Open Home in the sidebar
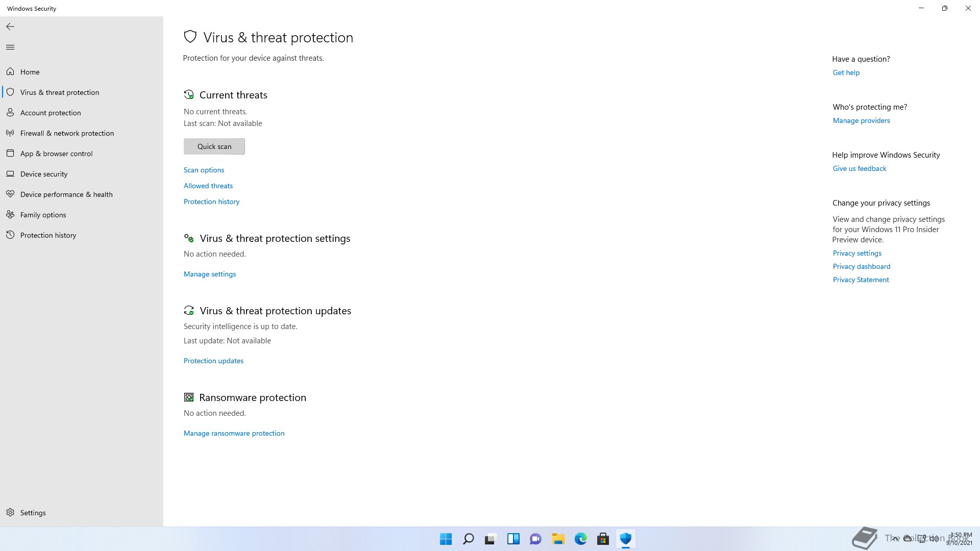The image size is (980, 551). pos(30,72)
